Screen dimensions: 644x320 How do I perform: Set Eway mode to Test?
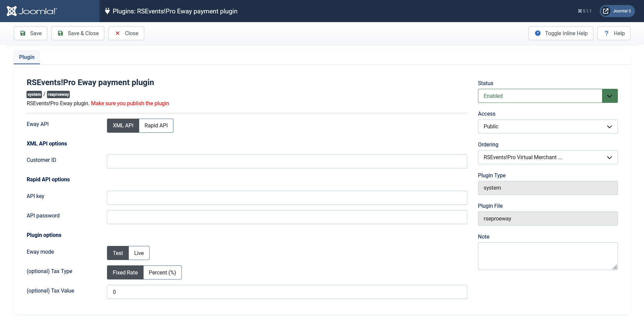(x=118, y=253)
